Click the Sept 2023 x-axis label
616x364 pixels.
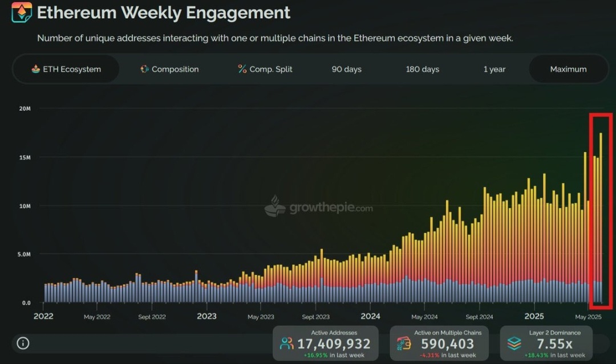316,317
